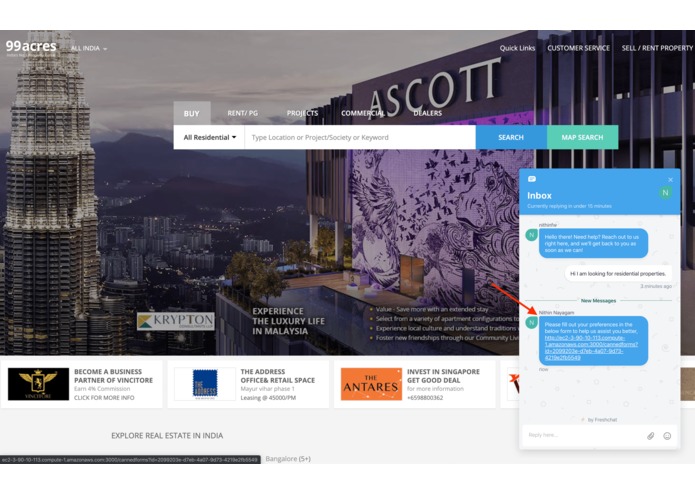Open INVEST IN SINGAPORE GET GOOD DEAL ad
The image size is (695, 494).
[x=443, y=376]
